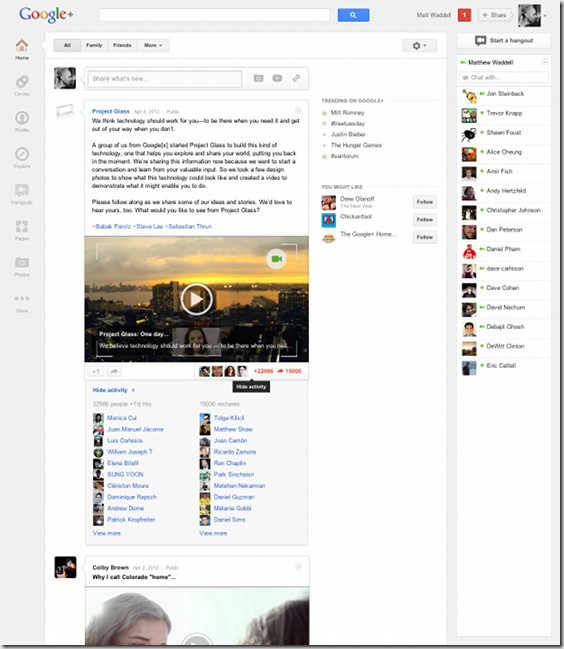Viewport: 564px width, 649px height.
Task: Start hangout with the green video icon
Action: click(276, 259)
